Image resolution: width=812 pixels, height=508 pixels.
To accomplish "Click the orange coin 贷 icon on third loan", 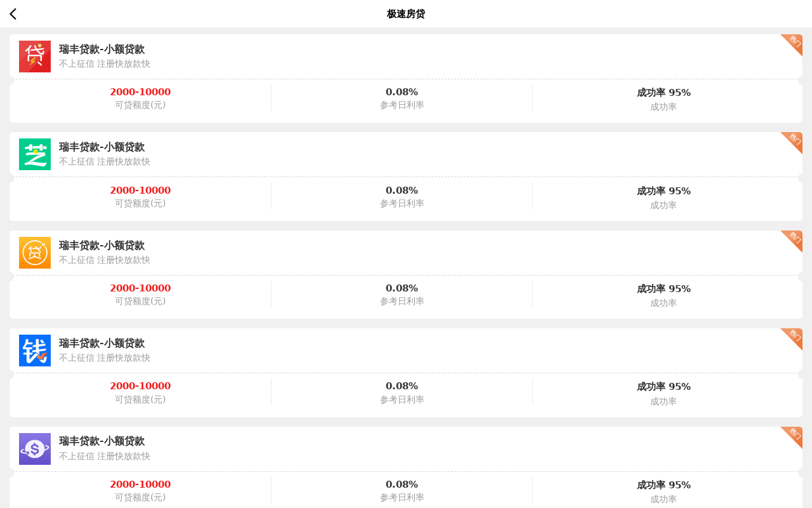I will [x=34, y=252].
